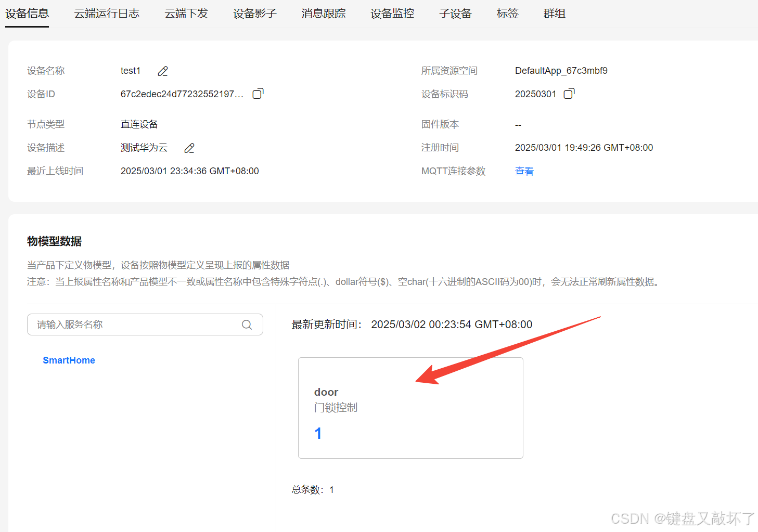Click the door 门锁控制 property card
Image resolution: width=758 pixels, height=532 pixels.
point(410,407)
